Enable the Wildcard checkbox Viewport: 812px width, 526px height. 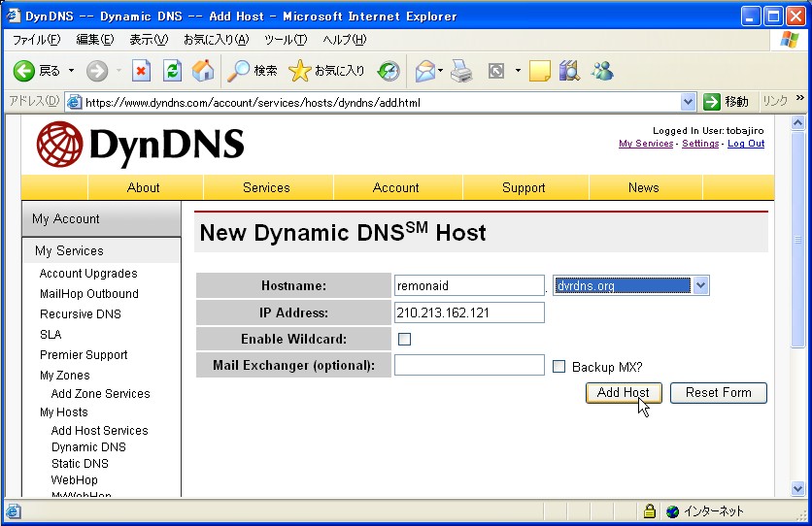pos(404,340)
